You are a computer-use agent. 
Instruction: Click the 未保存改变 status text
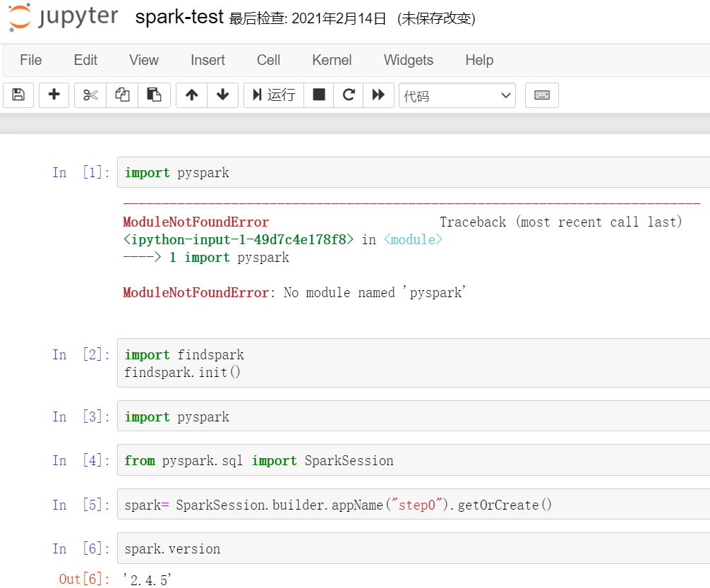pyautogui.click(x=436, y=18)
